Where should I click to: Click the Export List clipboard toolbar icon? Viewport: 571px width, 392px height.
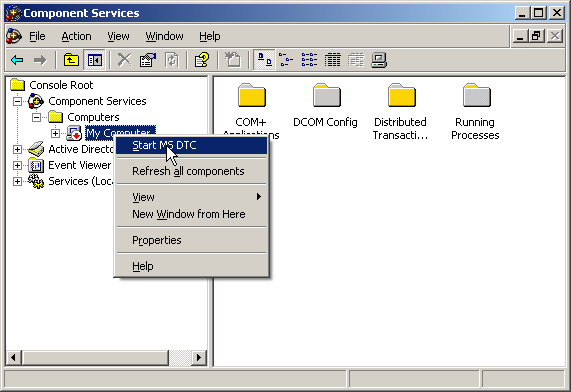pos(233,60)
